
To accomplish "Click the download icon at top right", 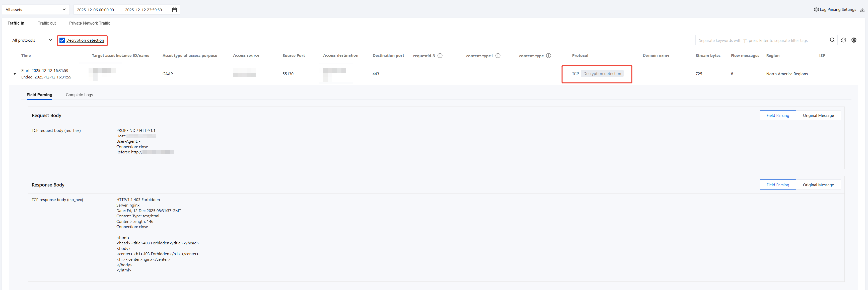I will pos(862,10).
